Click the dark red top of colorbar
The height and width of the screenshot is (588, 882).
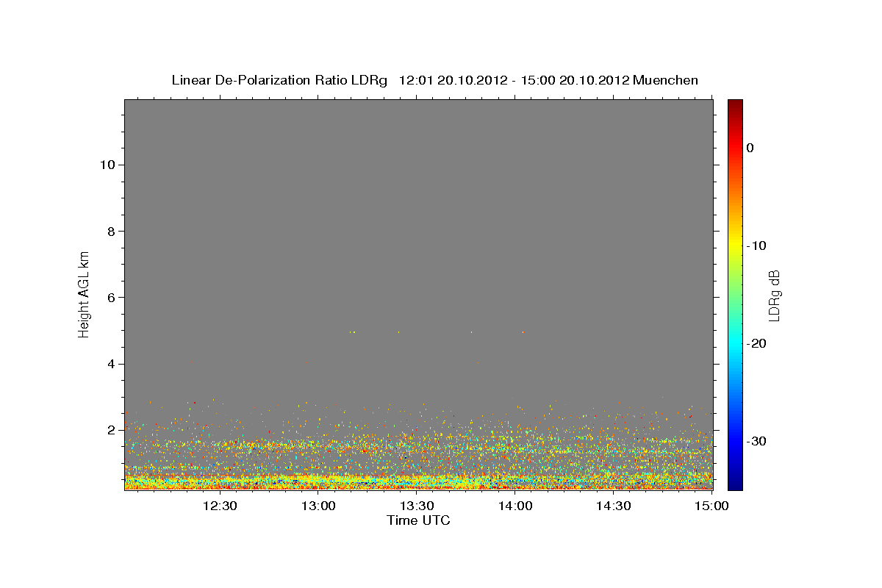735,104
